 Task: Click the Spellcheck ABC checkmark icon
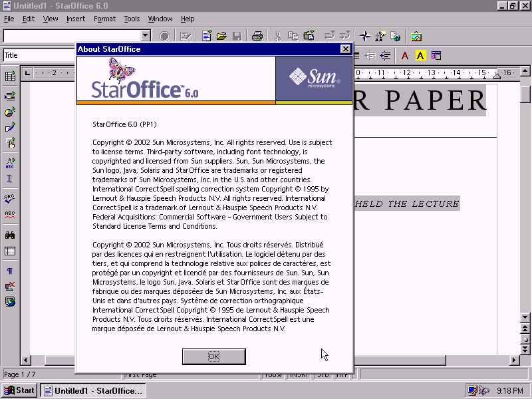pyautogui.click(x=10, y=199)
